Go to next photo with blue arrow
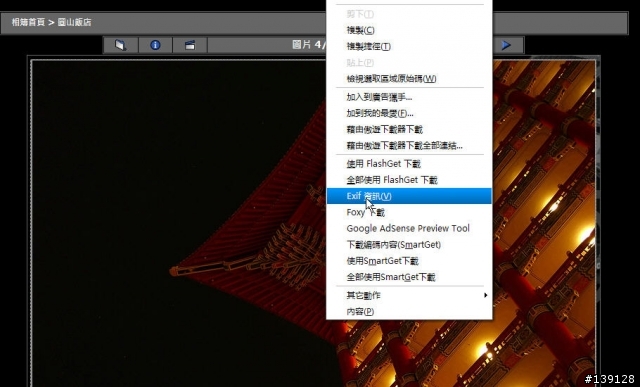 pos(506,45)
